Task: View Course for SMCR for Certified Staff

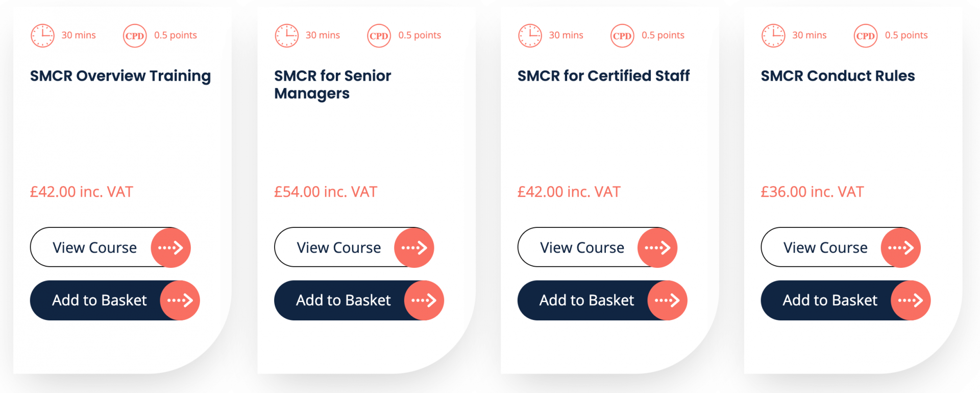Action: [598, 247]
